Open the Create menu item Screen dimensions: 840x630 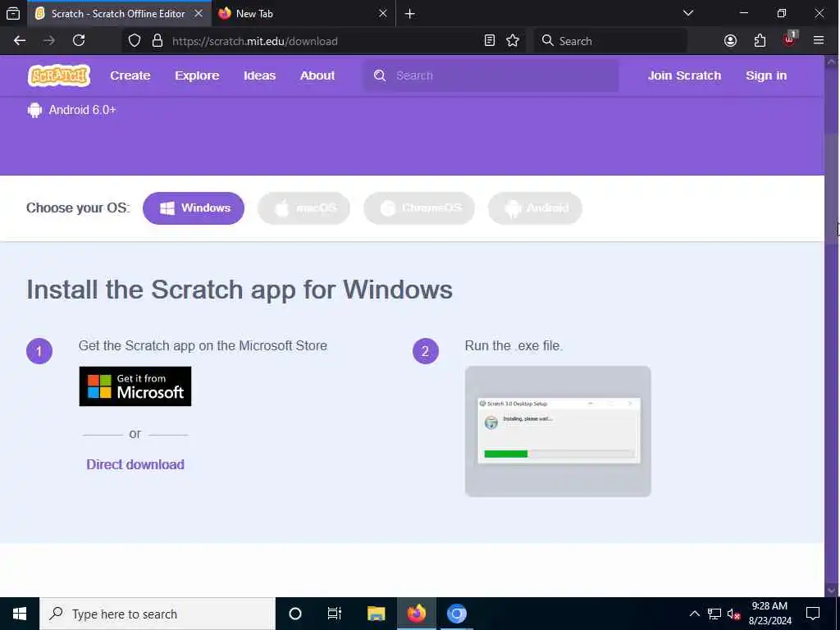point(130,75)
